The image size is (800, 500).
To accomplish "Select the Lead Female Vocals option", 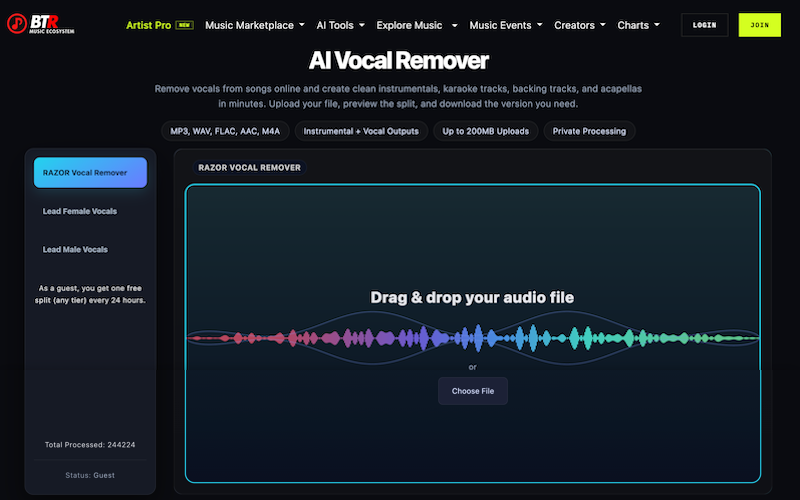I will (x=80, y=211).
